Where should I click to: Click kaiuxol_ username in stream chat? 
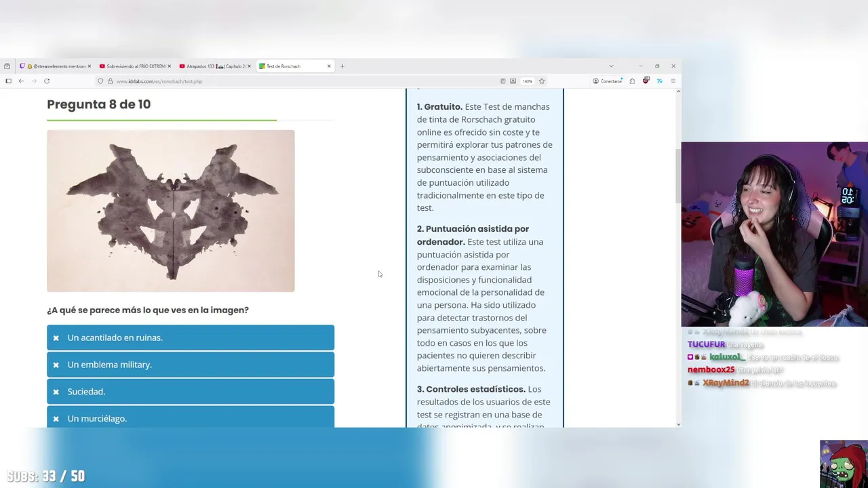(x=727, y=357)
